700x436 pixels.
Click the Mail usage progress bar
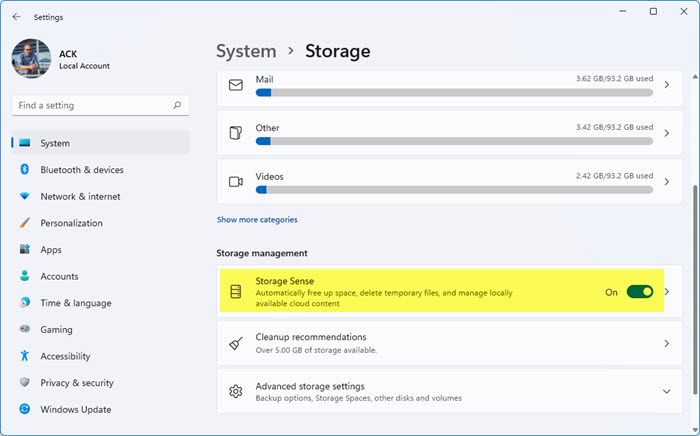[x=454, y=93]
